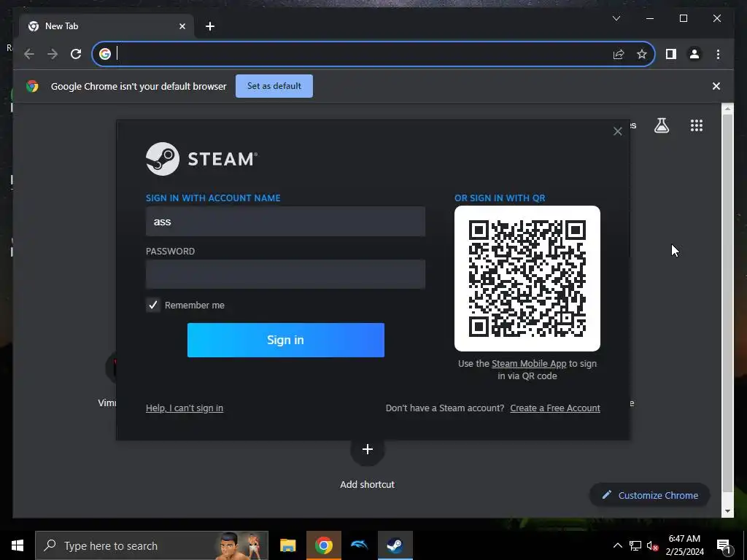Uncheck the Remember me checkbox
Viewport: 747px width, 560px height.
tap(153, 306)
